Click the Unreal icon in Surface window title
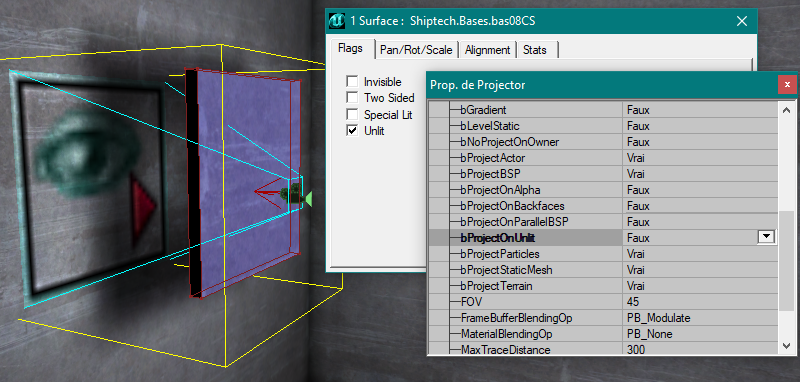 [338, 21]
